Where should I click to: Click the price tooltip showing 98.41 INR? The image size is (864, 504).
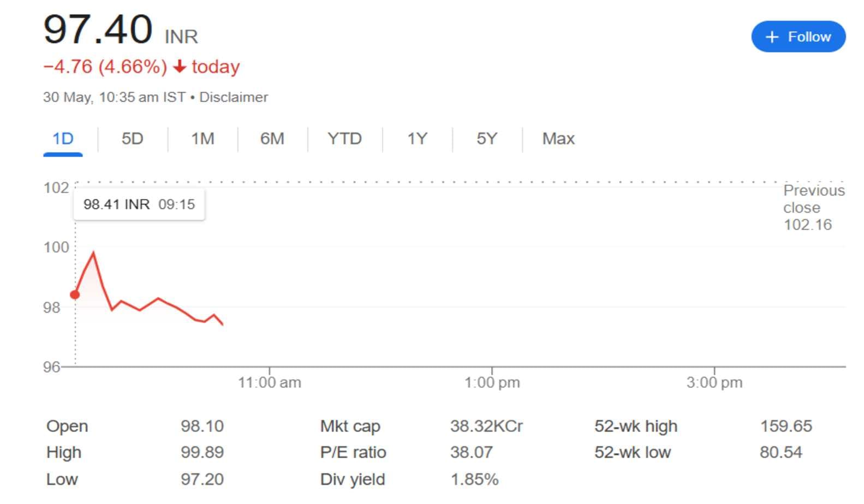pyautogui.click(x=139, y=205)
